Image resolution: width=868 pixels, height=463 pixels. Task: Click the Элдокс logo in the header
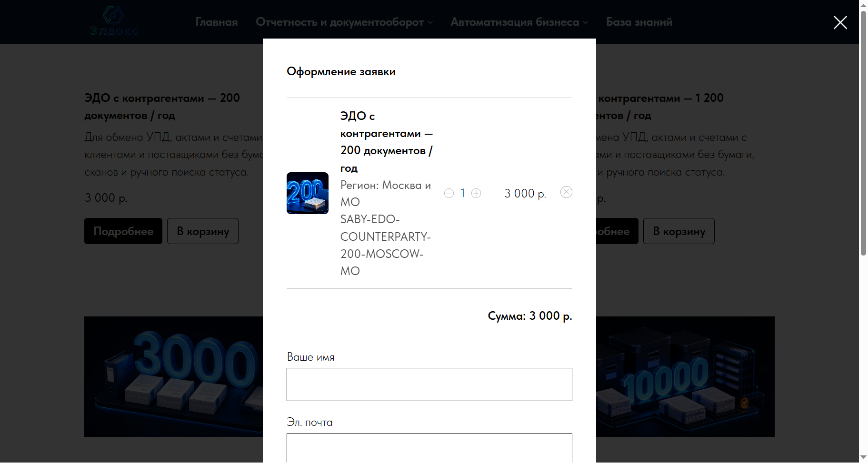[114, 21]
